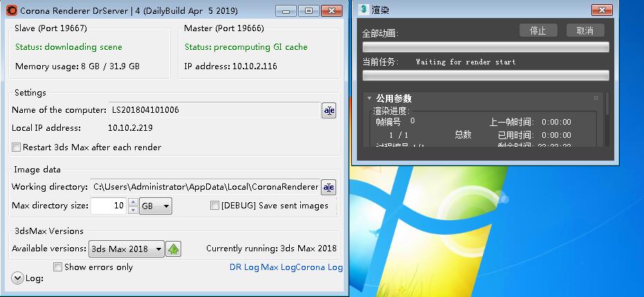This screenshot has width=644, height=297.
Task: Click the IP address: 10.10.2.116 text
Action: [230, 66]
